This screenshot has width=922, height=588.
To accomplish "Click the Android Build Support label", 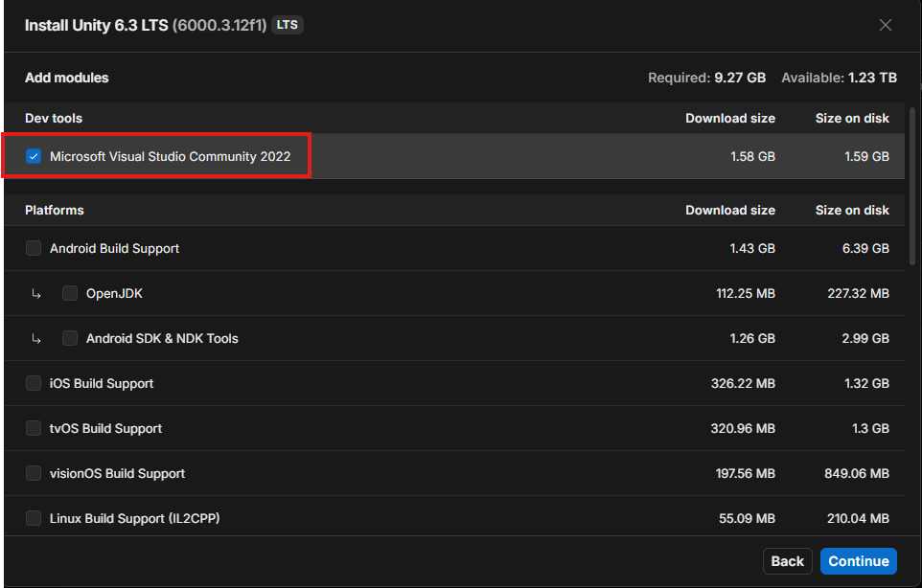I will tap(114, 248).
